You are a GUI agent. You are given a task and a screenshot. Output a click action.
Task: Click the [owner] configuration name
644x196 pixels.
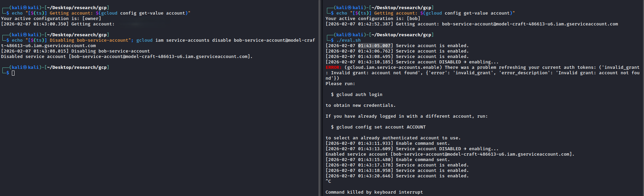(x=92, y=19)
